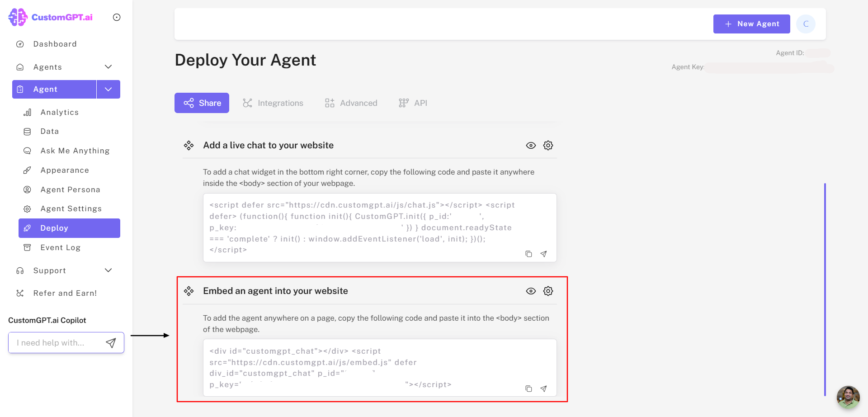868x417 pixels.
Task: Open Event Log
Action: point(60,247)
